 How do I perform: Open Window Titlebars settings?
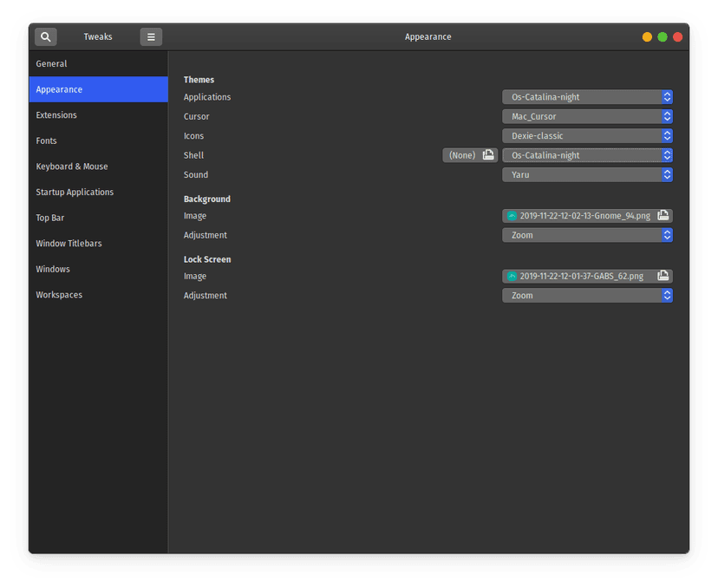99,243
